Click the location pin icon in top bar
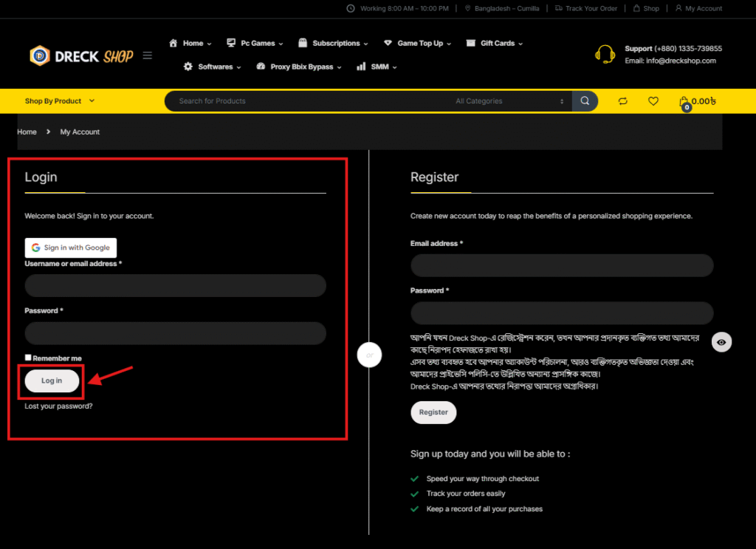756x549 pixels. [467, 8]
